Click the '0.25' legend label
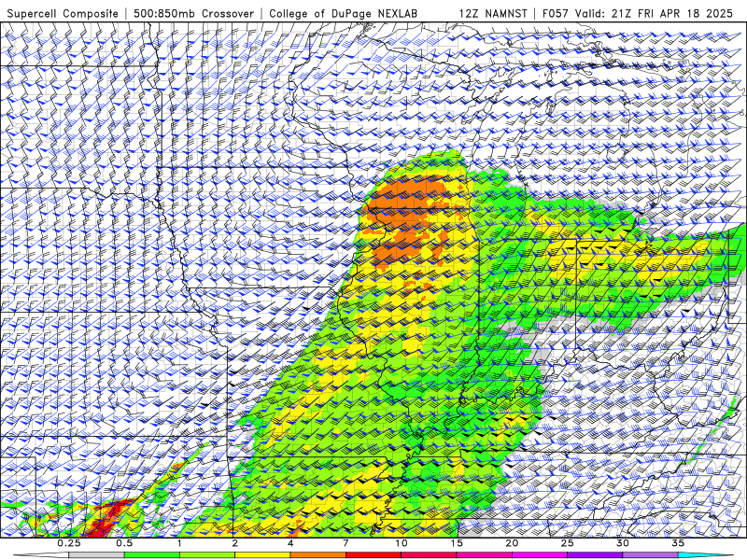The height and width of the screenshot is (560, 747). [x=69, y=543]
